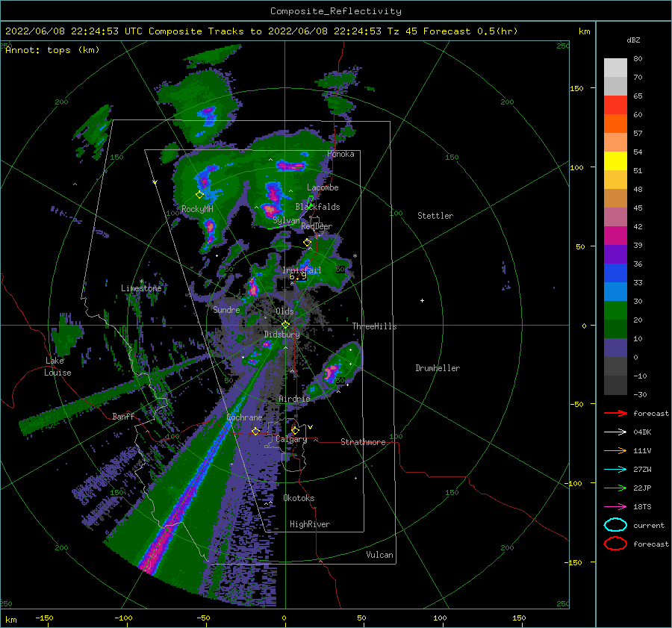The width and height of the screenshot is (672, 628).
Task: Click the ThreeHills town label
Action: [x=375, y=326]
